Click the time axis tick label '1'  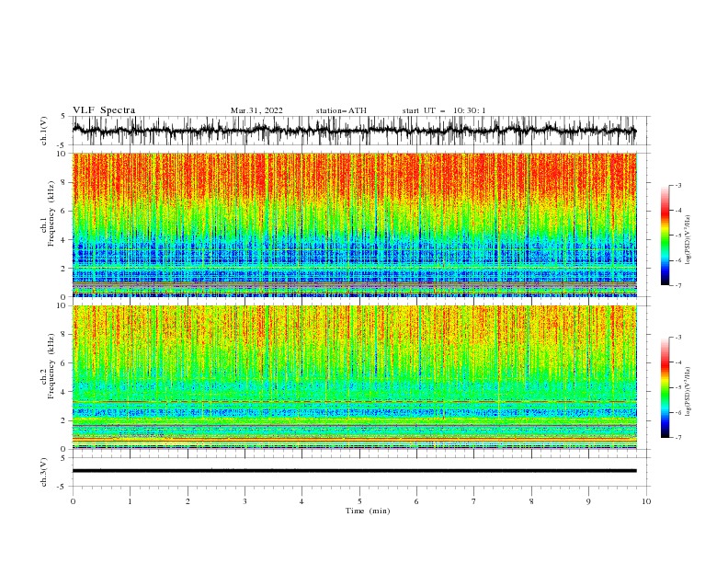[x=130, y=501]
